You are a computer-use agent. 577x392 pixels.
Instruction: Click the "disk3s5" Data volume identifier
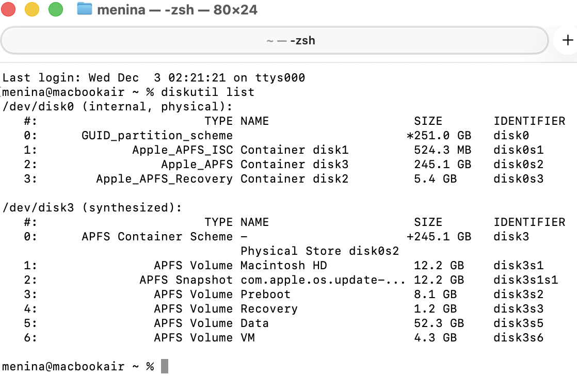click(x=519, y=323)
